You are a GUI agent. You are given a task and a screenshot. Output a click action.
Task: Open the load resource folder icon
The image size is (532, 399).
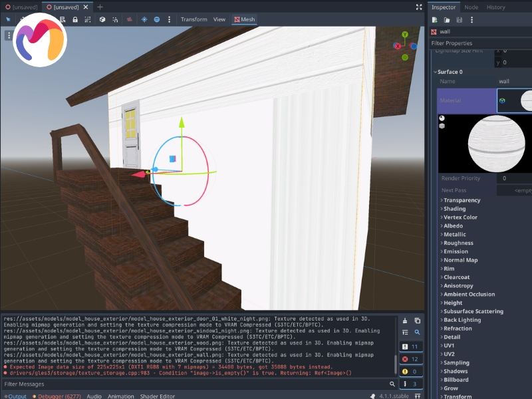click(x=446, y=19)
